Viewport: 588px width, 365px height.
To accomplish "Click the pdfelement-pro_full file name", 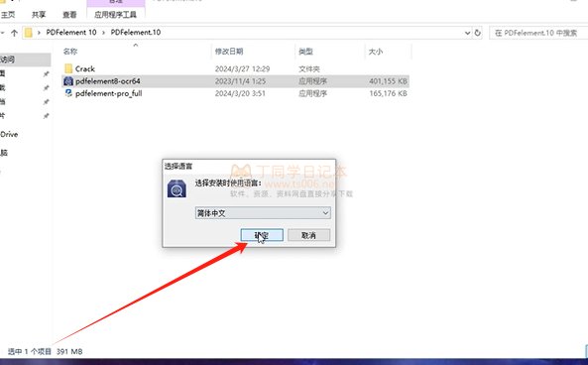I will pos(108,93).
